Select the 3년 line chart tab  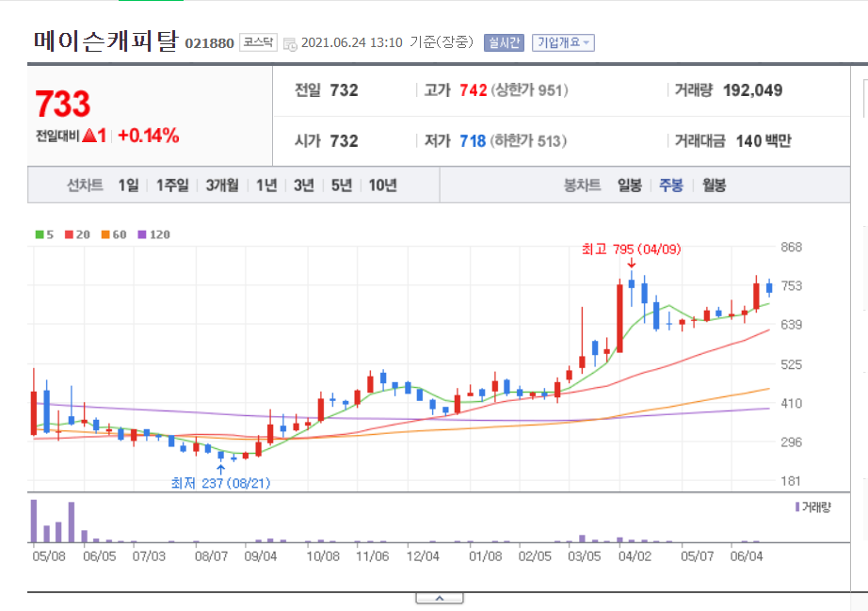(304, 185)
